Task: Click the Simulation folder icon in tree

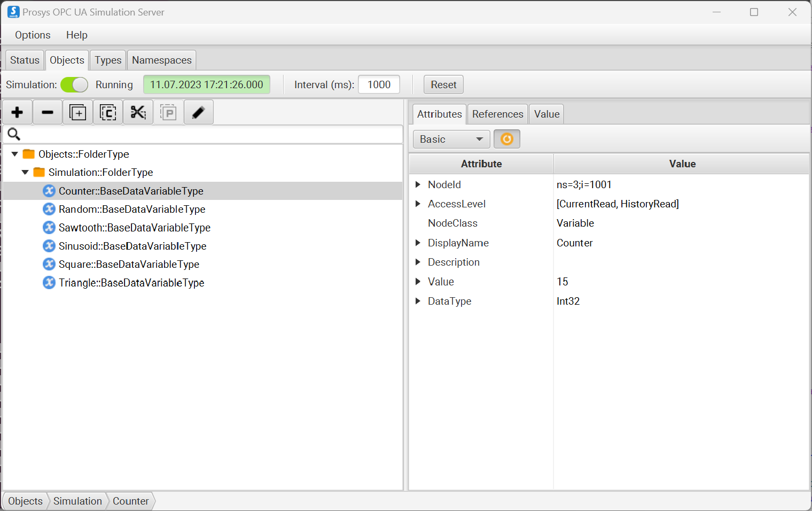Action: pos(39,172)
